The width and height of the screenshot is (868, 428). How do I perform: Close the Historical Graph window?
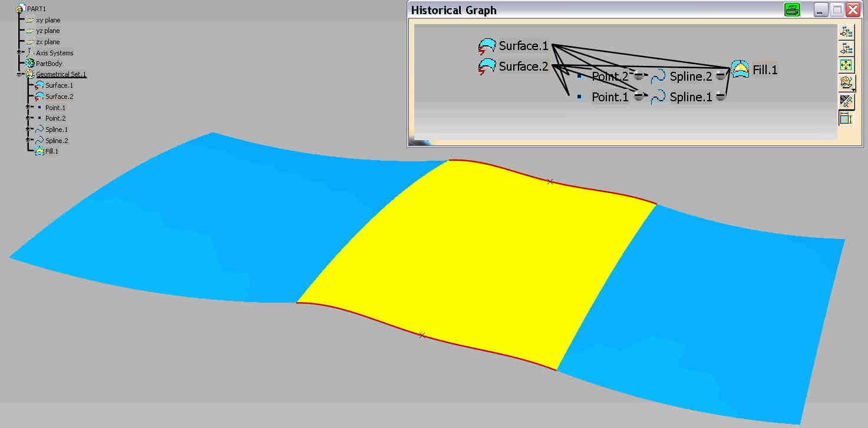point(853,10)
